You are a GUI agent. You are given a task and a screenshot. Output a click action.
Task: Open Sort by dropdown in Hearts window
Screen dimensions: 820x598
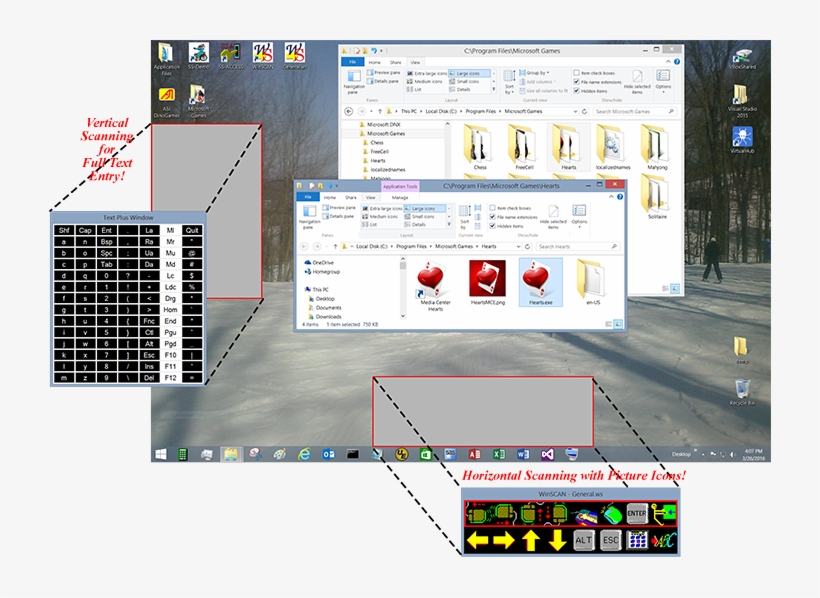(464, 221)
